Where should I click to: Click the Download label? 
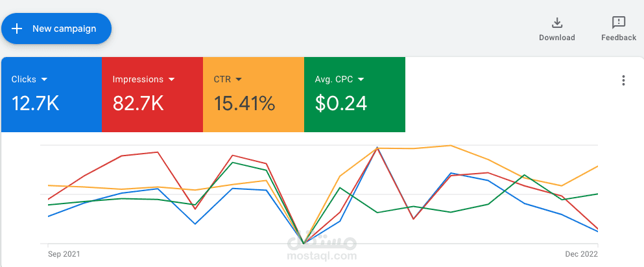pyautogui.click(x=557, y=38)
